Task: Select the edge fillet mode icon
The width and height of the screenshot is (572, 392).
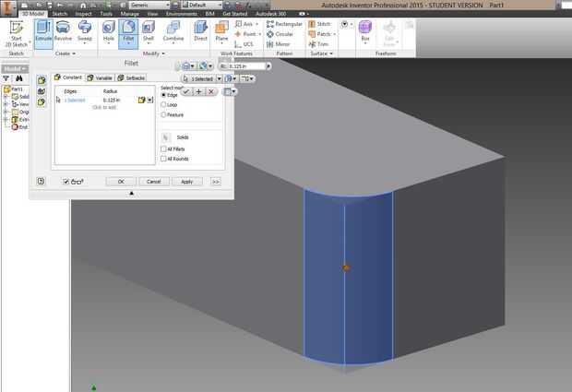Action: coord(42,80)
